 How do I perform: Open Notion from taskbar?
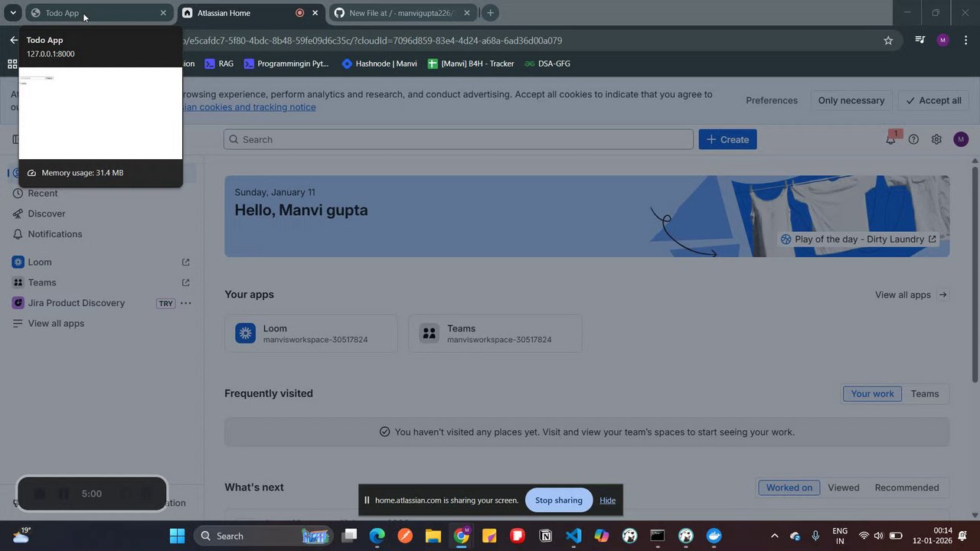tap(546, 536)
